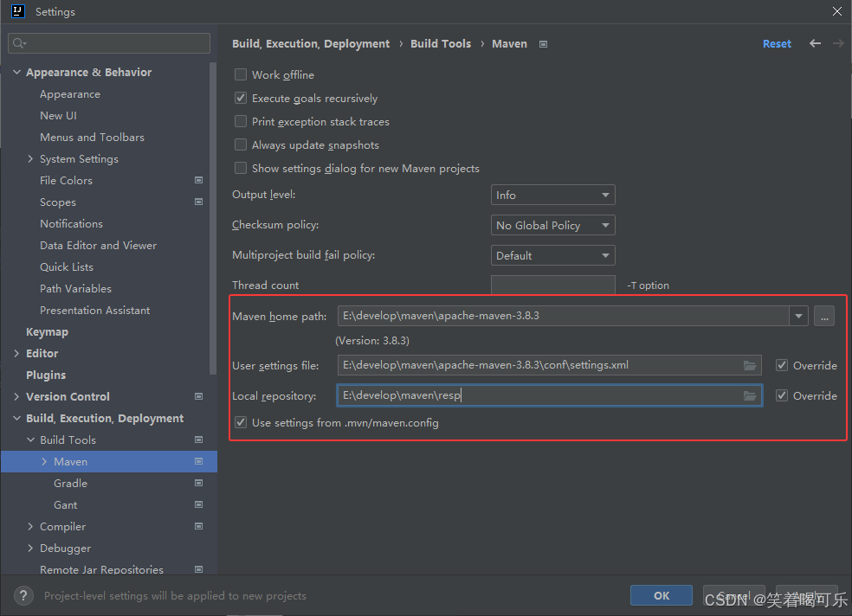Collapse Build, Execution, Deployment section
Screen dimensions: 852x616
pyautogui.click(x=16, y=419)
